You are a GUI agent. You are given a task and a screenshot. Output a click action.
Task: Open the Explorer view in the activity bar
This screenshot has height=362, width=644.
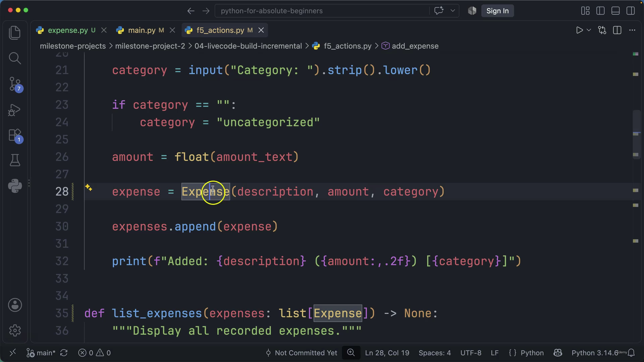coord(15,33)
